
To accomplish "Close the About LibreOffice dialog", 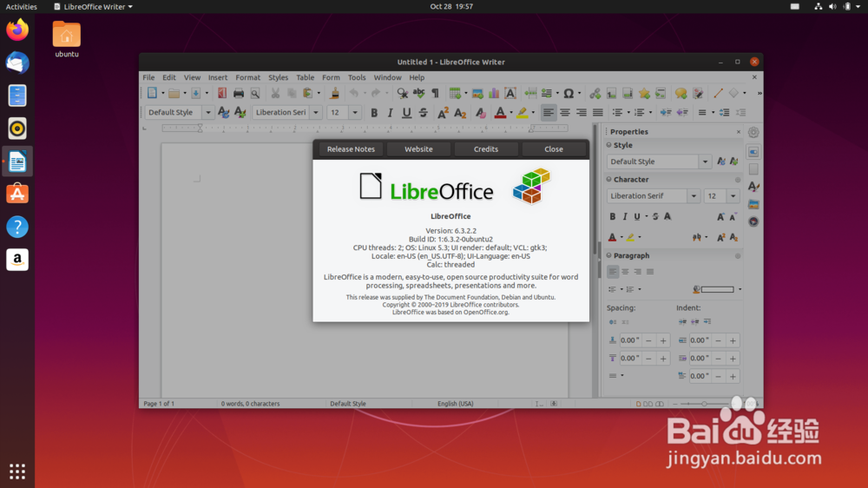I will point(554,149).
